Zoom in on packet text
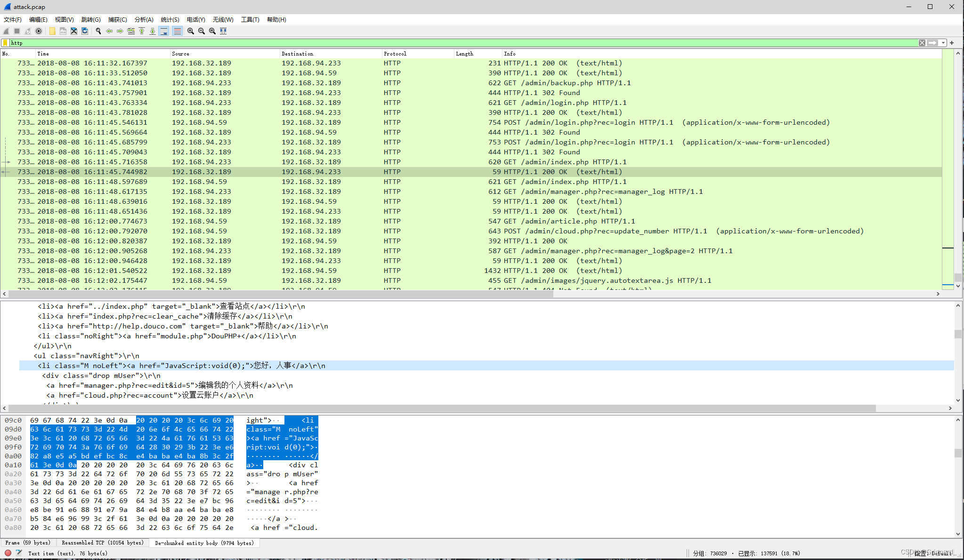Screen dimensions: 964x560 [191, 31]
